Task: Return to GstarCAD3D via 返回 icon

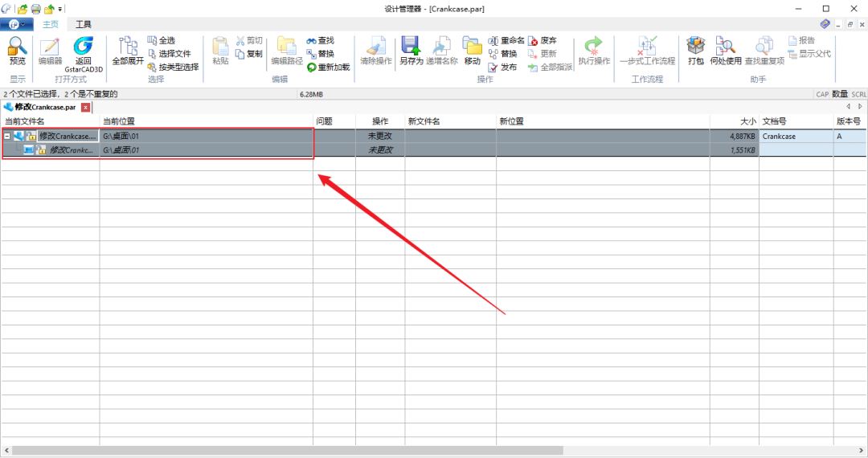Action: [84, 50]
